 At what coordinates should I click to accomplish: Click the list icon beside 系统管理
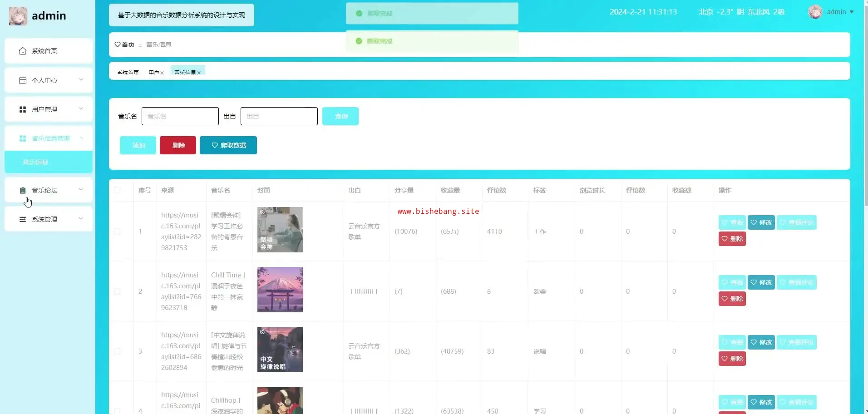pyautogui.click(x=23, y=219)
